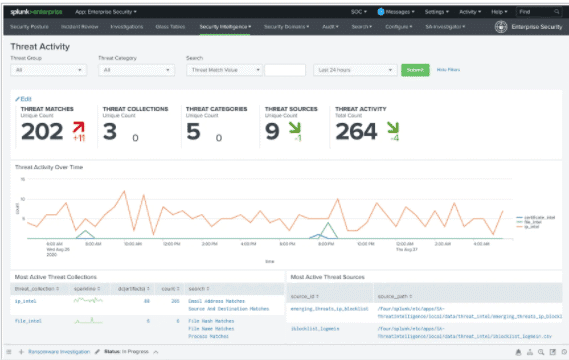This screenshot has height=360, width=569.
Task: Click the open-in-new-window icon in investigation bar
Action: coord(553,352)
